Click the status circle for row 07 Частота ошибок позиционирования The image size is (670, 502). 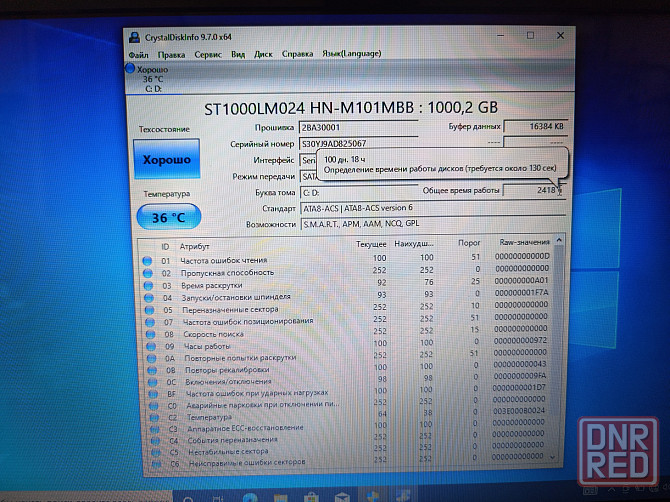150,322
